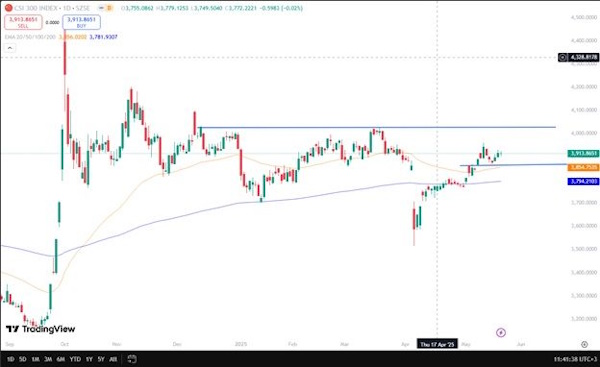The width and height of the screenshot is (600, 367).
Task: Select the 5D time range
Action: (x=23, y=359)
